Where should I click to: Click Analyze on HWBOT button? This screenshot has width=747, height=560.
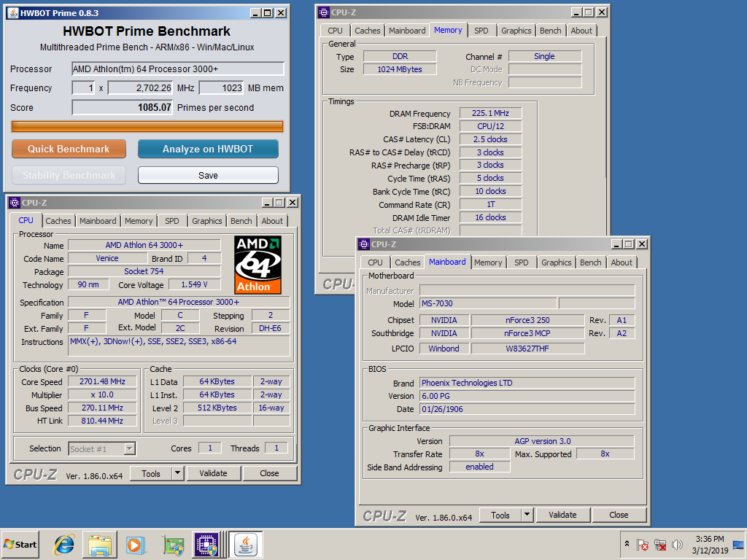tap(208, 149)
